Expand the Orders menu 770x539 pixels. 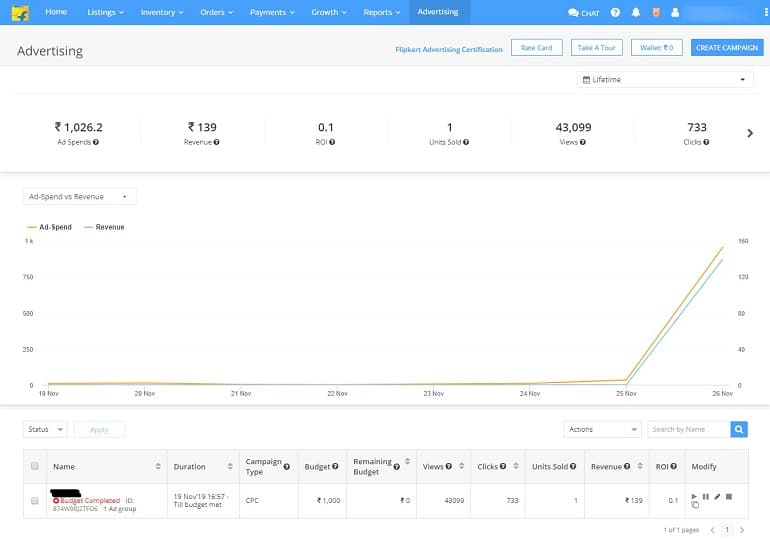(x=216, y=12)
